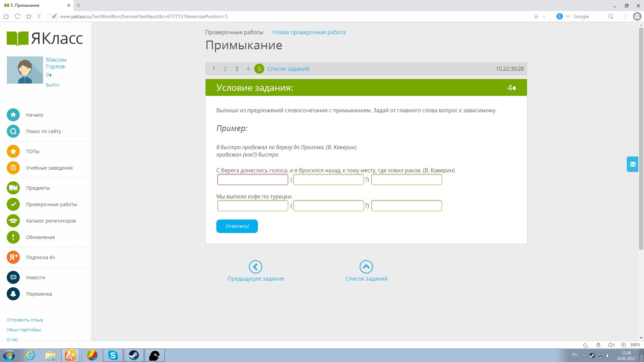Open Skype from the taskbar
Screen dimensions: 644x362
pos(113,355)
